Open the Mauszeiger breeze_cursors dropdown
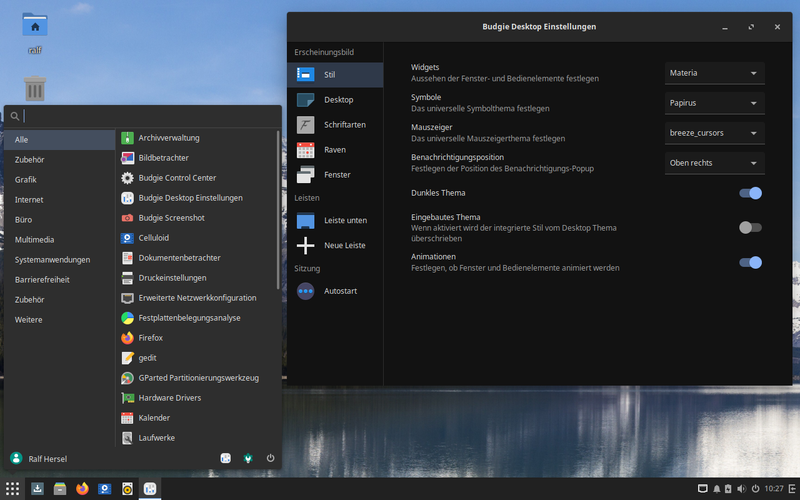This screenshot has height=500, width=800. [714, 133]
